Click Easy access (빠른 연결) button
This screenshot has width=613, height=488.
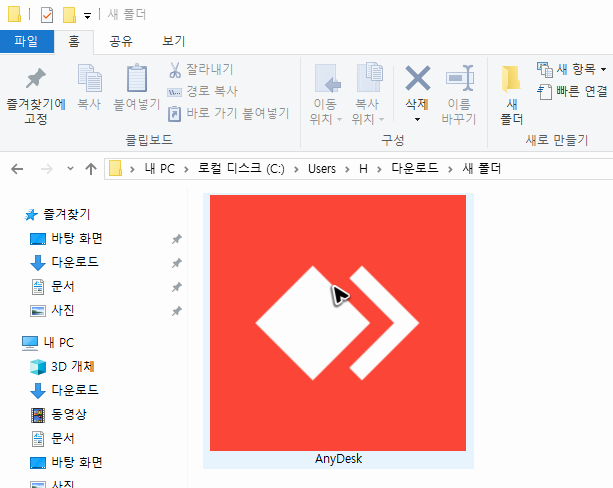pos(572,92)
